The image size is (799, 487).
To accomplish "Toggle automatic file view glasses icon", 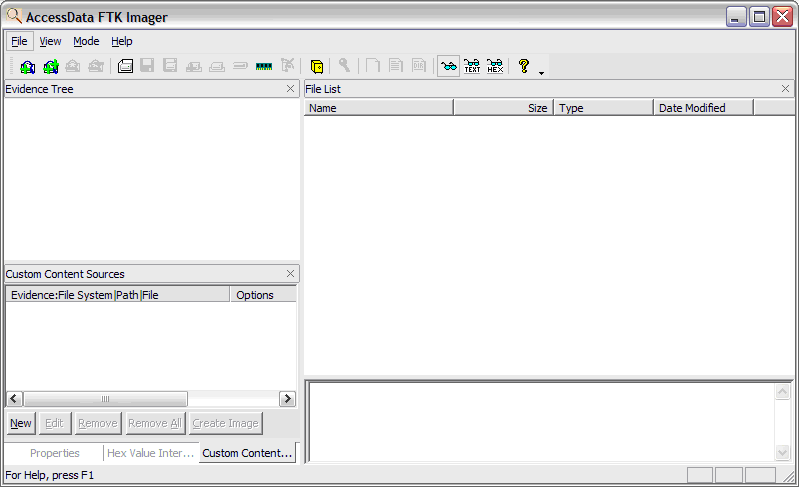I will click(x=449, y=66).
